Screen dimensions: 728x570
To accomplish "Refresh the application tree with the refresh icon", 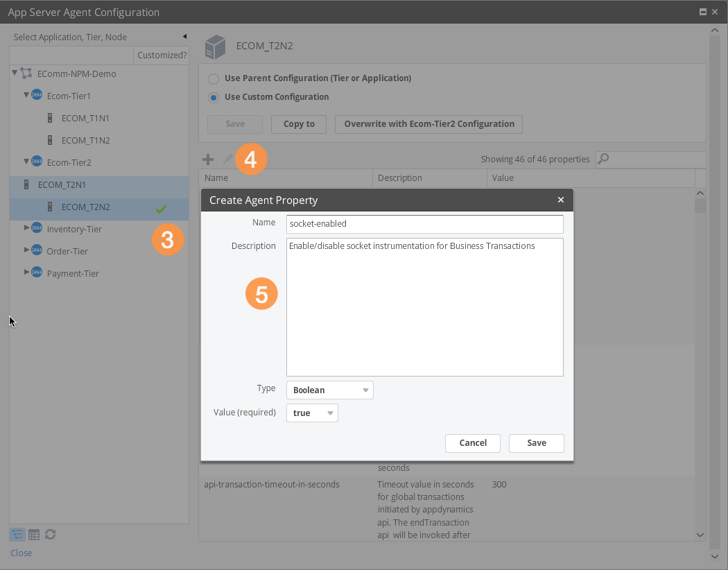I will (50, 534).
